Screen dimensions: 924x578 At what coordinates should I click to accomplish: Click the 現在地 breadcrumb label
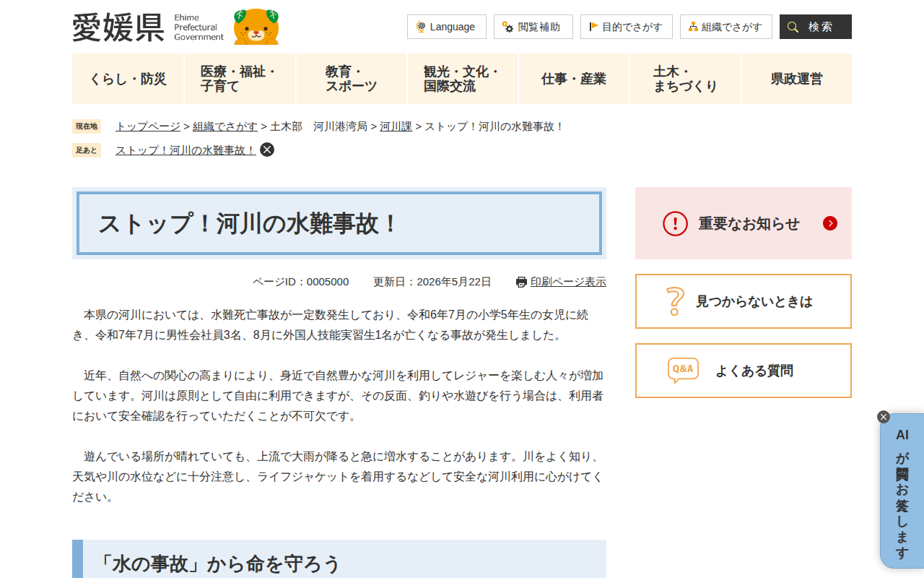coord(87,126)
